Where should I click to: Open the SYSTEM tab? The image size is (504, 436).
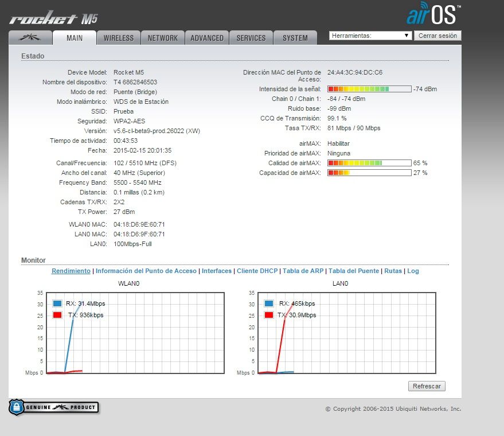click(x=295, y=38)
